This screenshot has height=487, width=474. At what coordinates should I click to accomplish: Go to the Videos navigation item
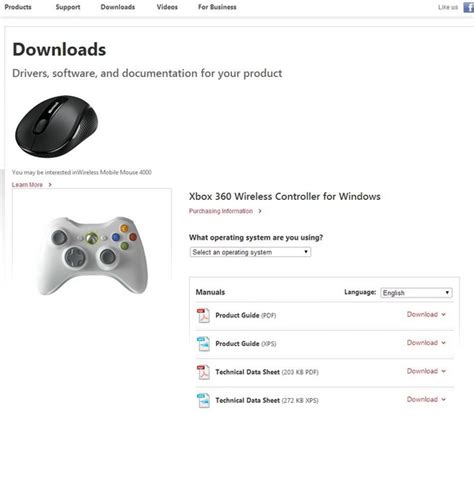point(167,7)
